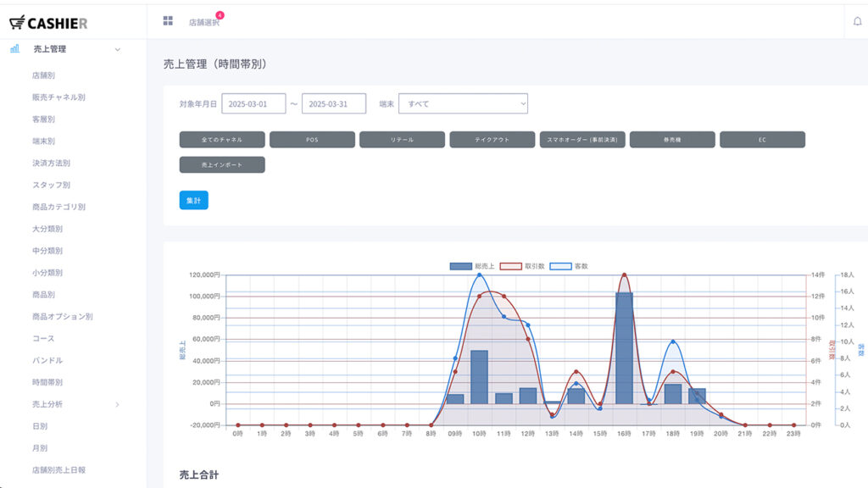Click the pink 店舗選択 notification badge
This screenshot has height=488, width=868.
[x=220, y=15]
